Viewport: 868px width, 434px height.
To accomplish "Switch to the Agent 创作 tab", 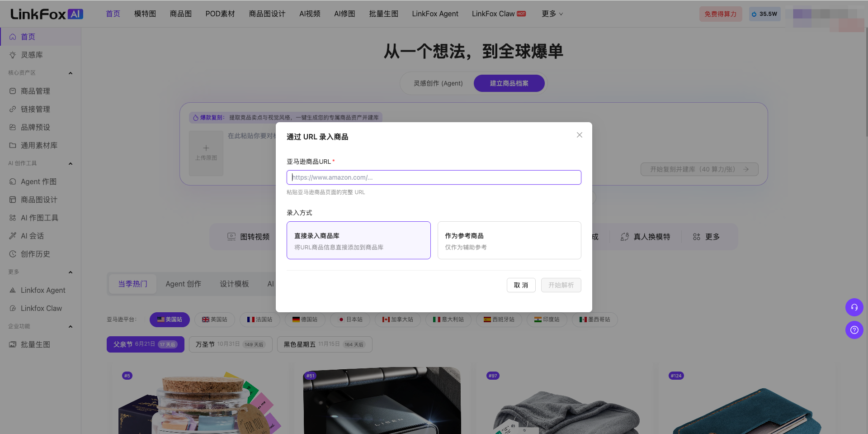I will [183, 284].
